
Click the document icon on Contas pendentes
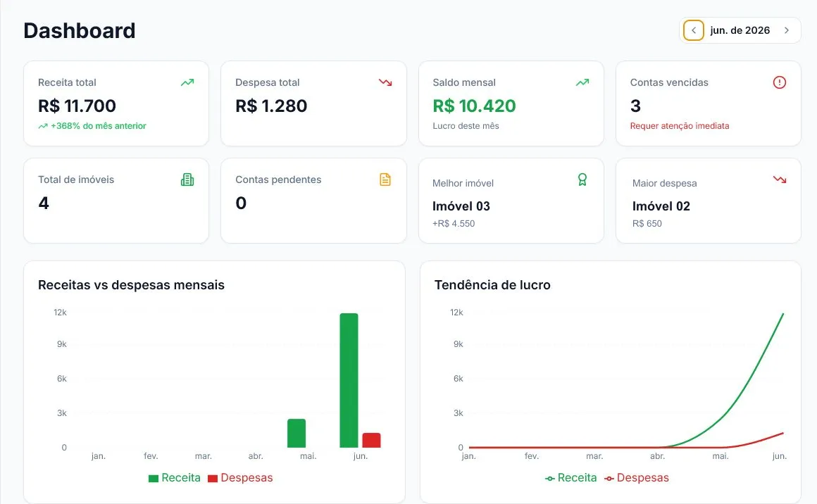click(x=385, y=179)
